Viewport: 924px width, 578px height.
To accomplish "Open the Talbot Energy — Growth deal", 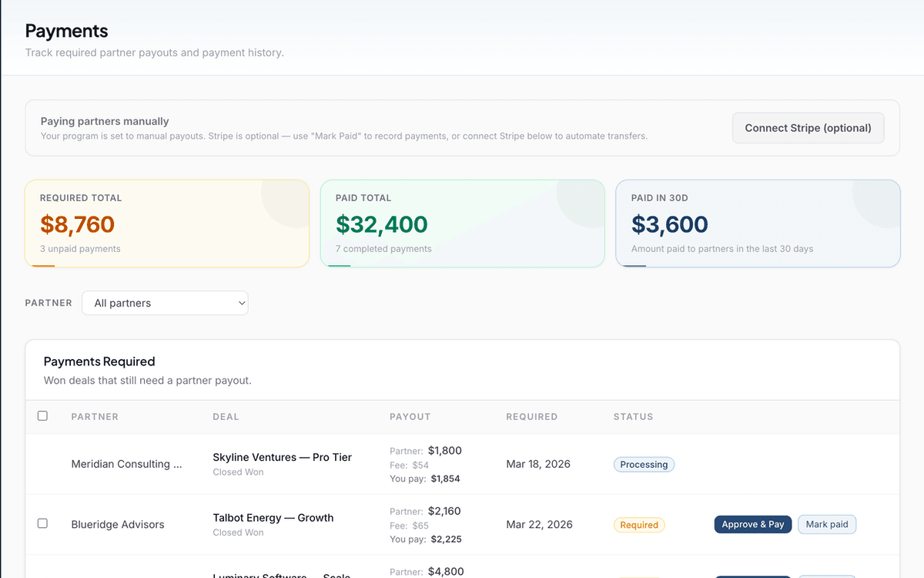I will click(273, 518).
